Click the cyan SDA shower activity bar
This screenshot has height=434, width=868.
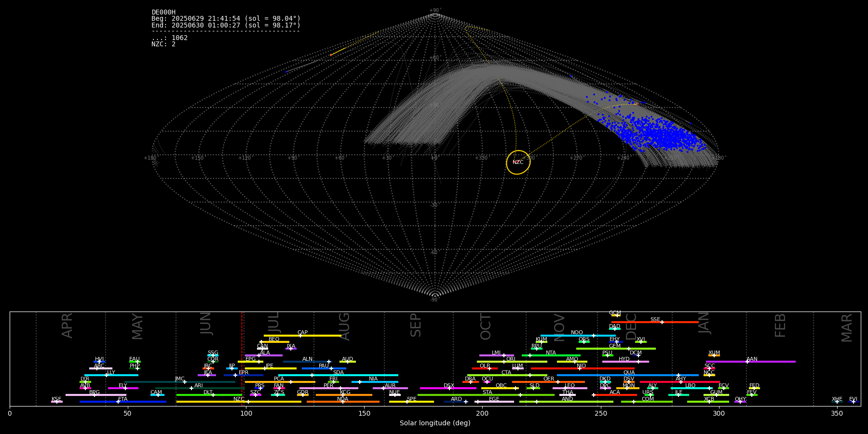point(338,375)
